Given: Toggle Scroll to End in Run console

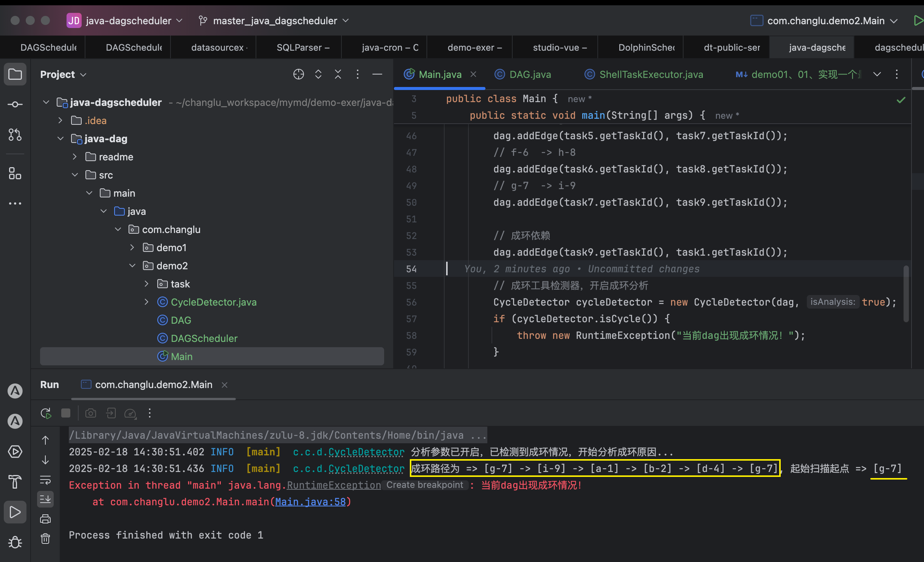Looking at the screenshot, I should point(45,499).
